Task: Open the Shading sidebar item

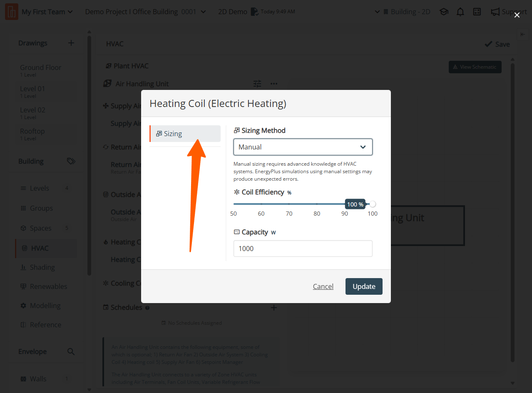Action: pyautogui.click(x=42, y=267)
